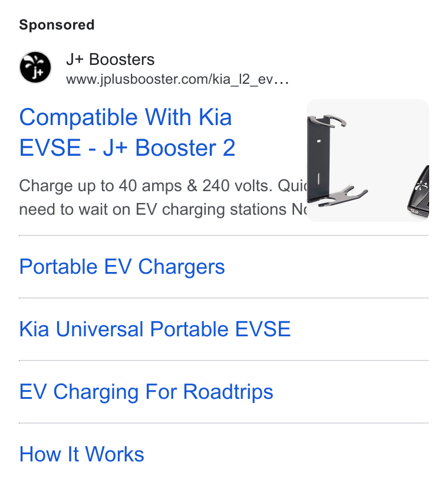Click the word 'Roadtrips' in the sitelink
The image size is (448, 485).
click(228, 392)
